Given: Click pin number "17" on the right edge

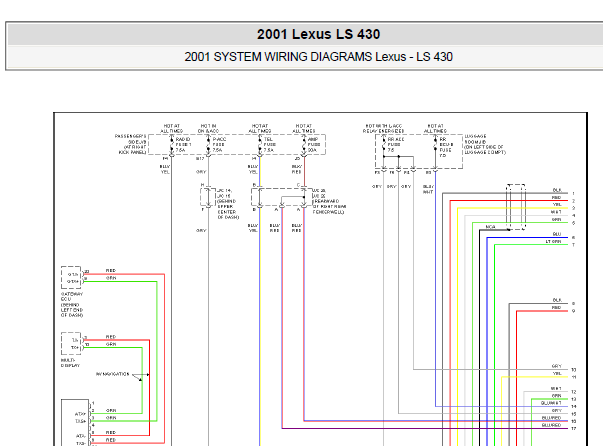Looking at the screenshot, I should pyautogui.click(x=573, y=428).
